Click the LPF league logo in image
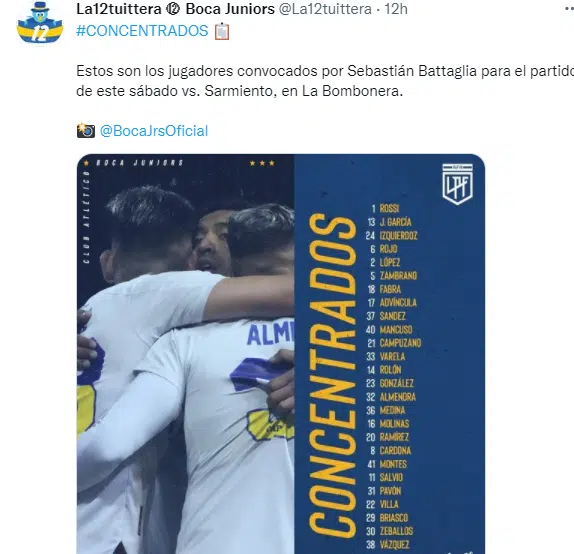The image size is (574, 554). coord(458,184)
